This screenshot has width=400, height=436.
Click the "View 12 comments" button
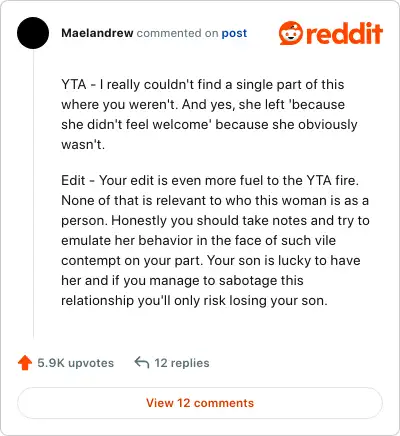pyautogui.click(x=200, y=403)
